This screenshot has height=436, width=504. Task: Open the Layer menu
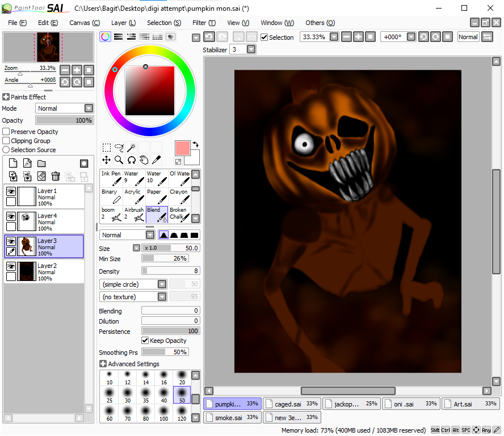click(123, 23)
